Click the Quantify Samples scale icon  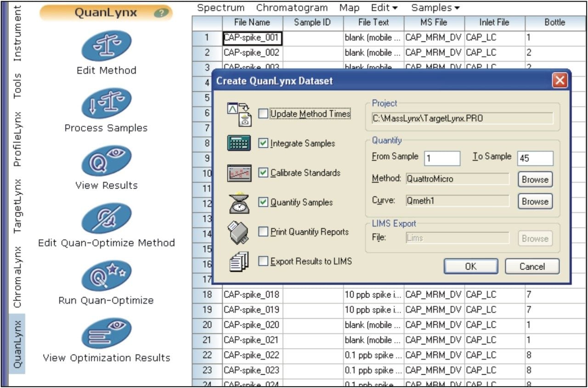point(239,202)
